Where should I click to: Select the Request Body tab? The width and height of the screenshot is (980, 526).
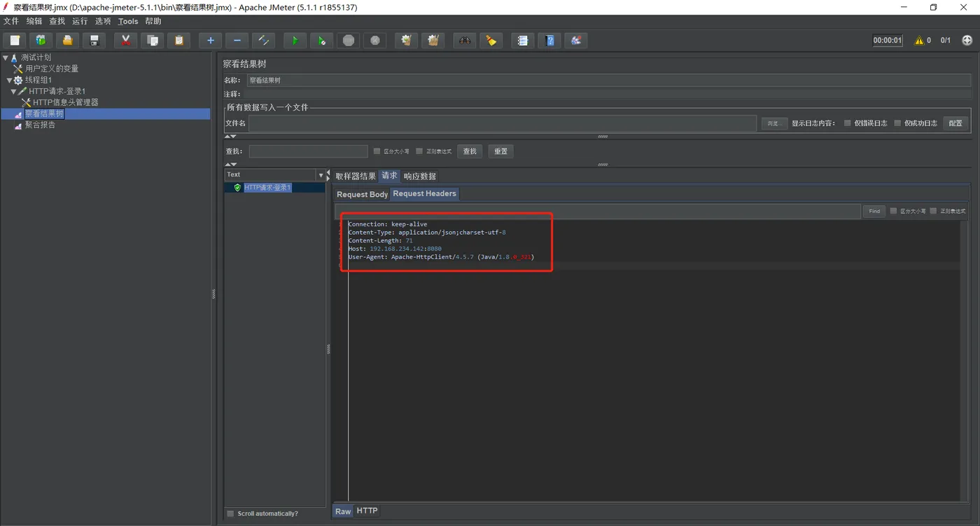coord(362,194)
